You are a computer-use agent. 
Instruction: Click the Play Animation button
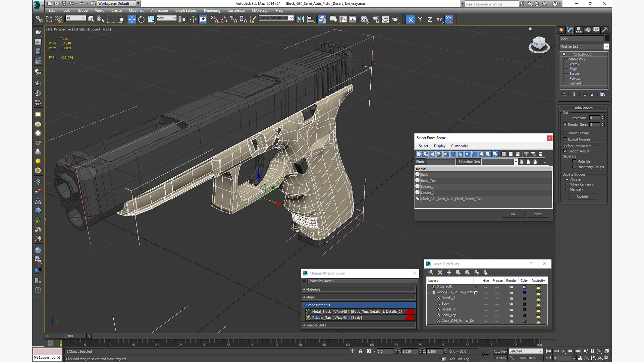pos(563,351)
